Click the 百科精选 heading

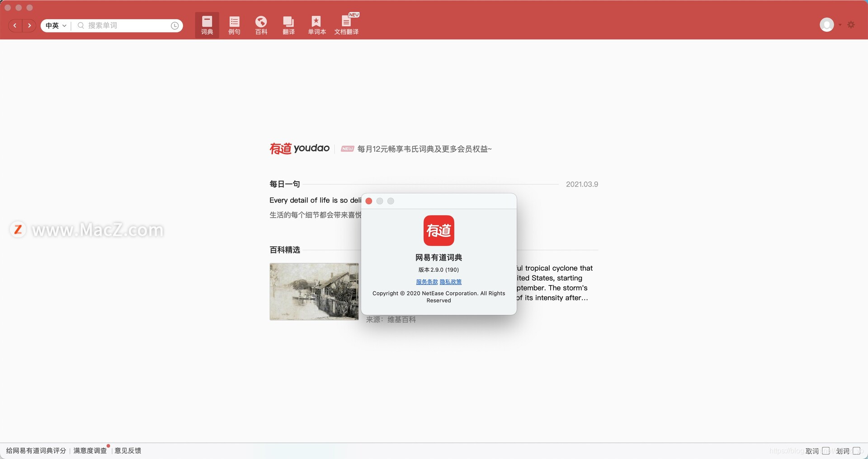click(285, 250)
